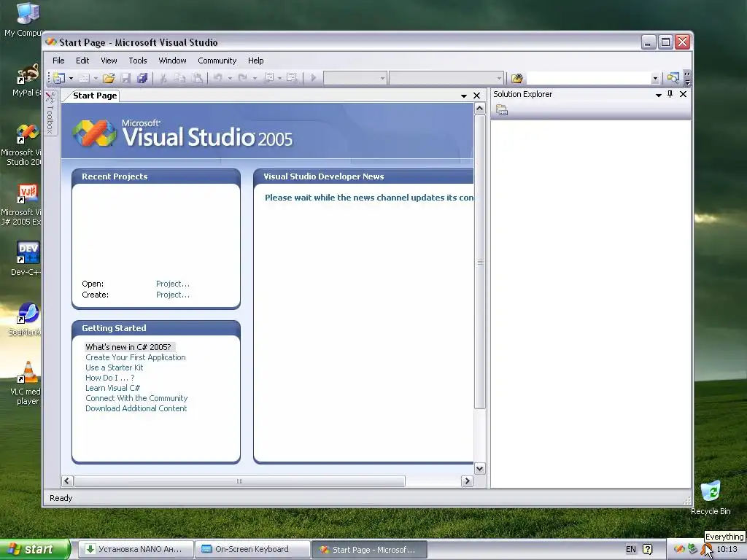The width and height of the screenshot is (747, 560).
Task: Close the Start Page document
Action: click(476, 96)
